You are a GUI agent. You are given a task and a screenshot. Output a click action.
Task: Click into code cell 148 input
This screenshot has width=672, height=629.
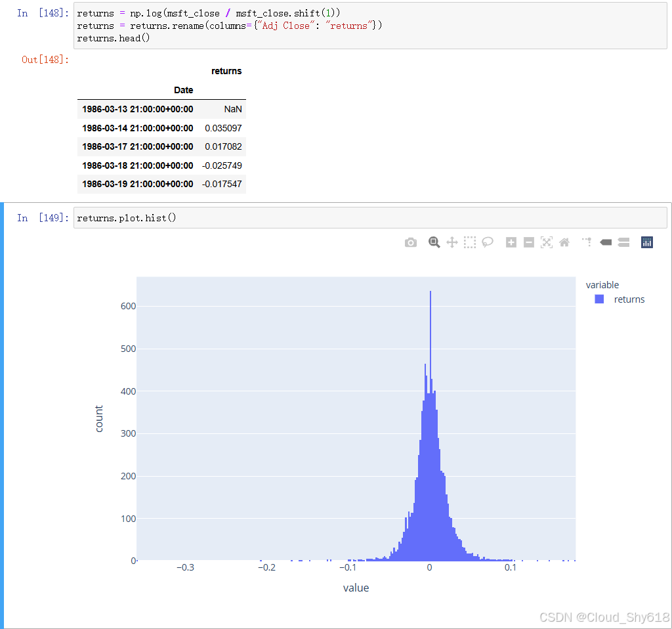point(370,26)
